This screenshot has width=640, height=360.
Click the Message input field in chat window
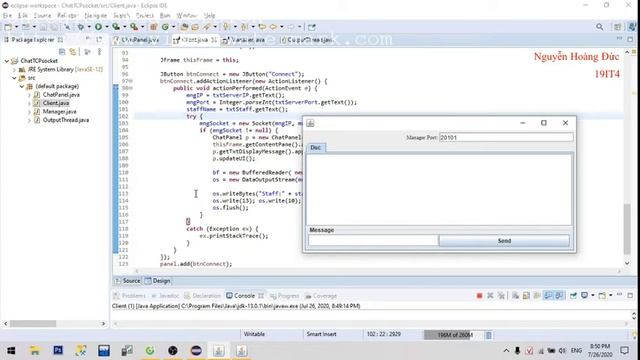point(373,241)
